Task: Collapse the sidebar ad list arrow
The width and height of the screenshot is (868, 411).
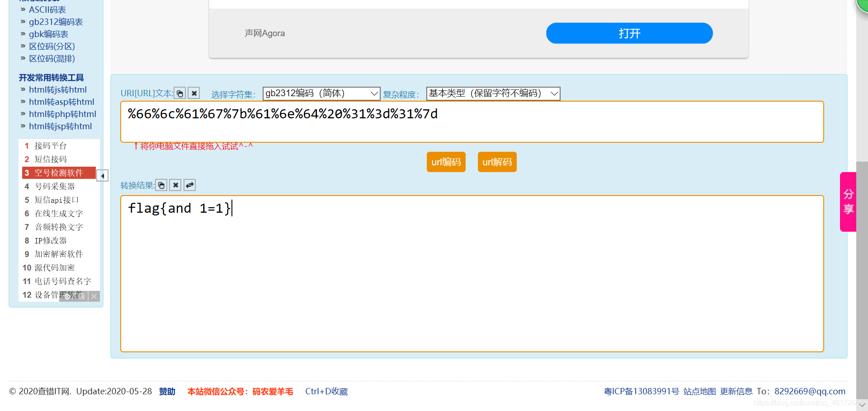Action: [103, 176]
